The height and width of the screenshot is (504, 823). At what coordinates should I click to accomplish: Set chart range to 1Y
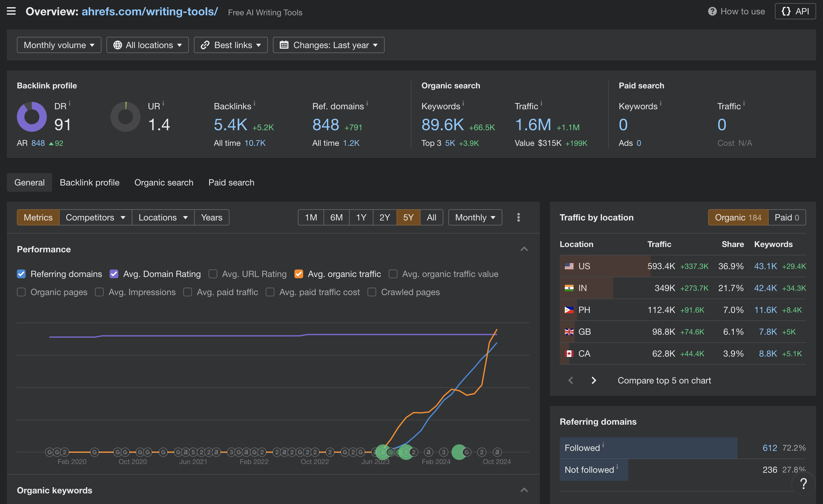coord(361,217)
